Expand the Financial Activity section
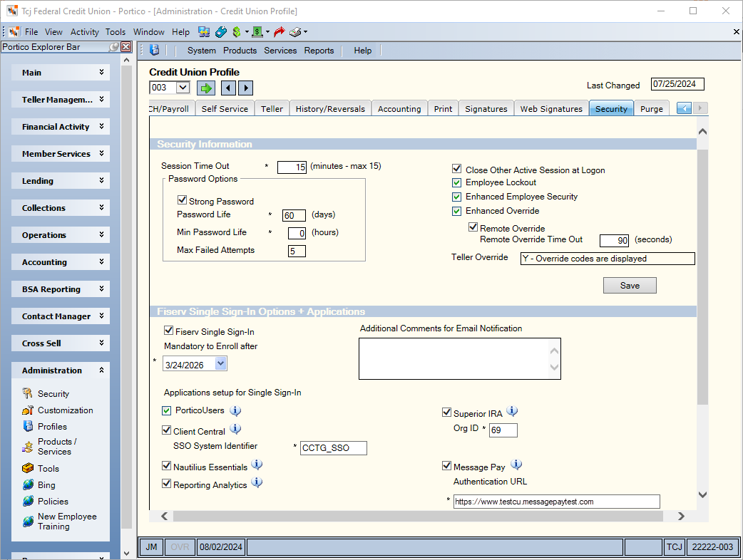Image resolution: width=743 pixels, height=560 pixels. [61, 126]
